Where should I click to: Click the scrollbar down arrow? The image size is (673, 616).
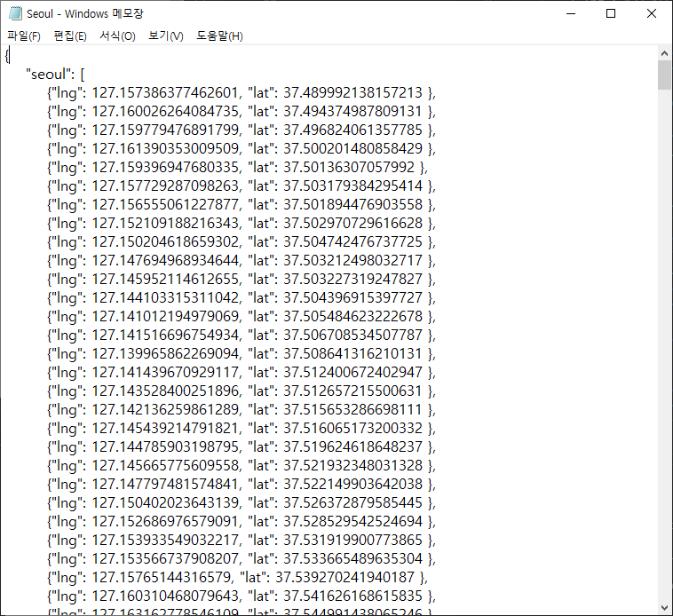[x=664, y=608]
